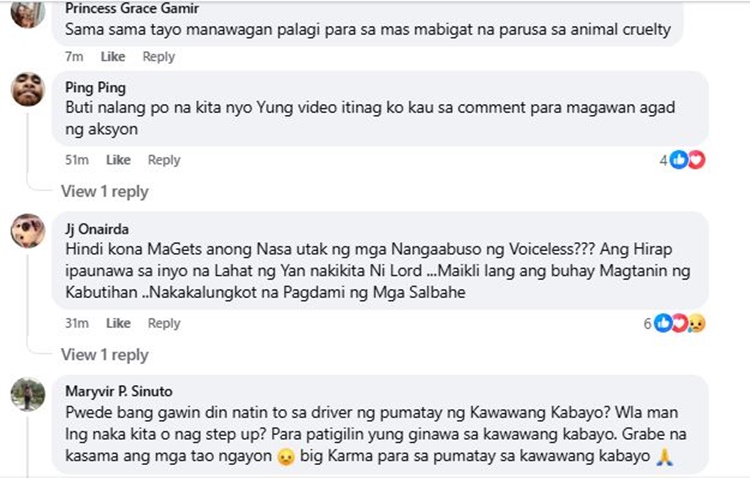Reply to Ping Ping's comment
The image size is (750, 478).
[164, 160]
